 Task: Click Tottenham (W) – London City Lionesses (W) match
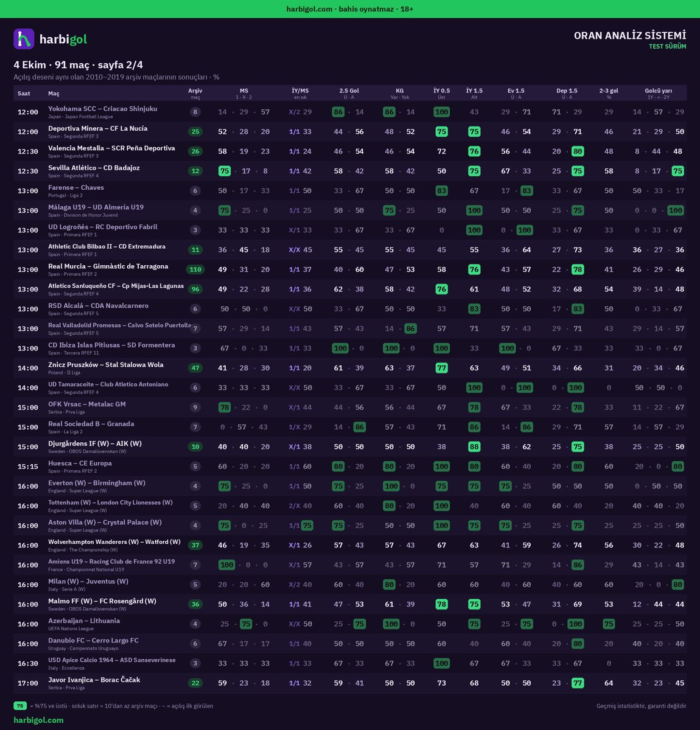point(110,502)
